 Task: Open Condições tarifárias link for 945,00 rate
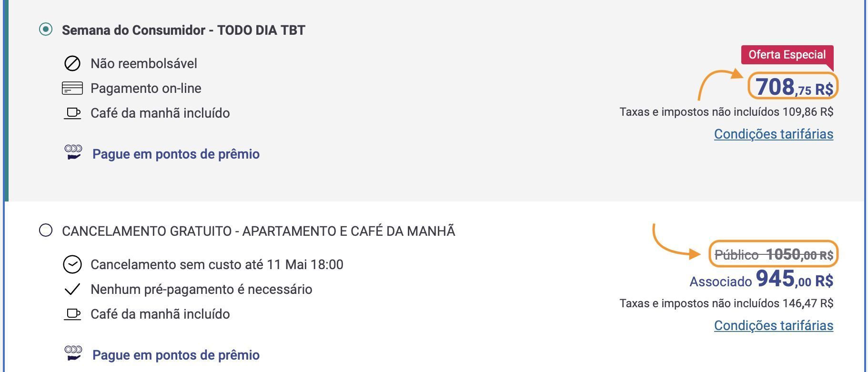[x=773, y=325]
